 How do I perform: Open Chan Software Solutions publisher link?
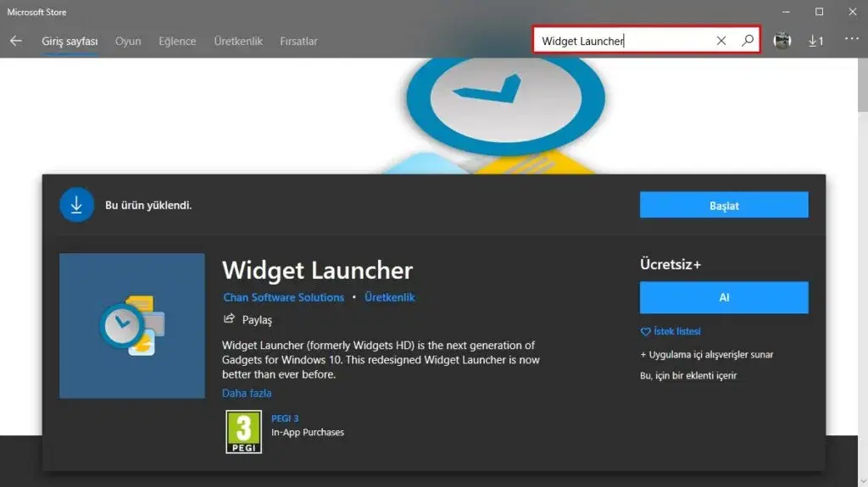[x=283, y=297]
